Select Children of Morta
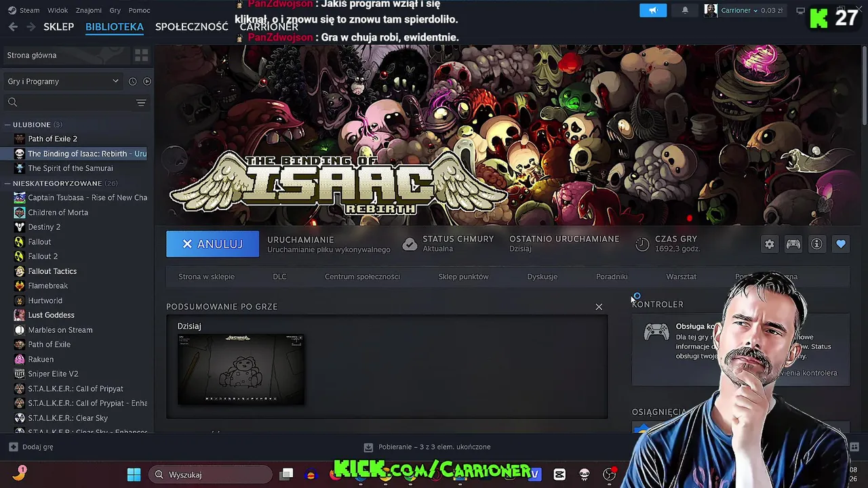 [x=58, y=213]
